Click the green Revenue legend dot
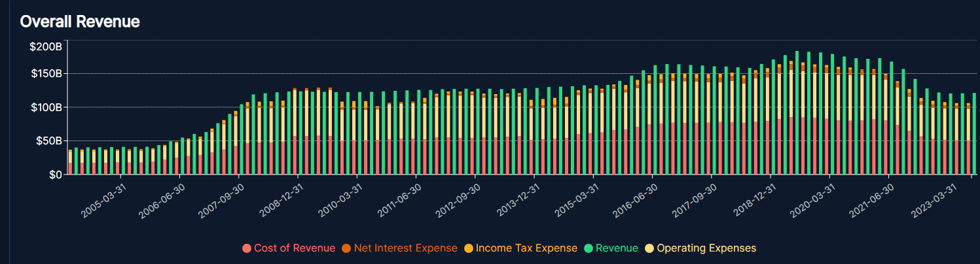This screenshot has height=264, width=980. [x=587, y=248]
